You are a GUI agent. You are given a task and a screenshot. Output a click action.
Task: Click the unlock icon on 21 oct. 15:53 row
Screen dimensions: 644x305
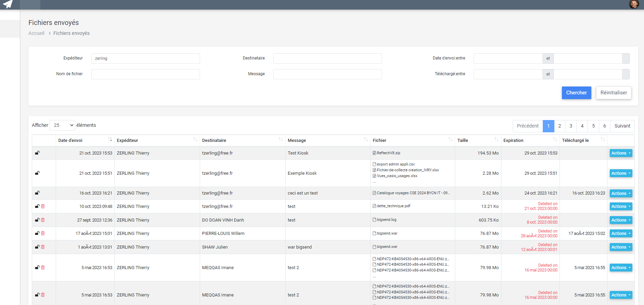tap(37, 153)
